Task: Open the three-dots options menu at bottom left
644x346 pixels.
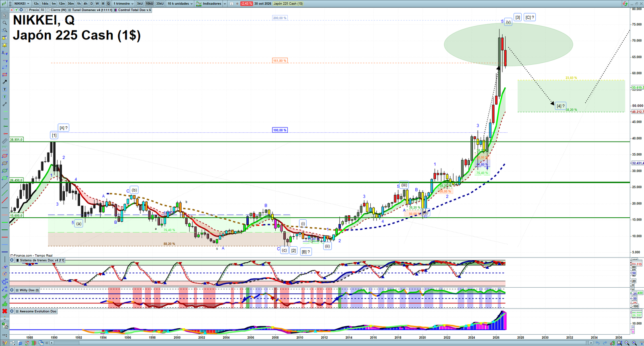Action: pos(4,336)
